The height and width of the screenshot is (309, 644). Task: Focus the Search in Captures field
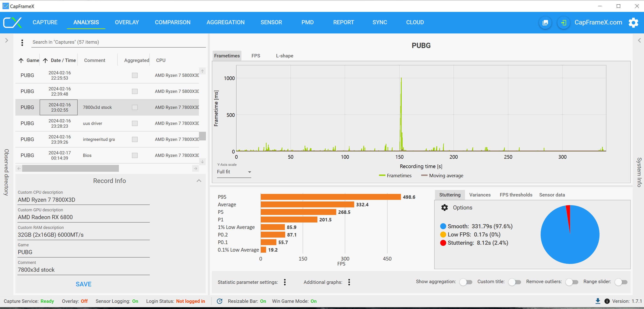[119, 42]
